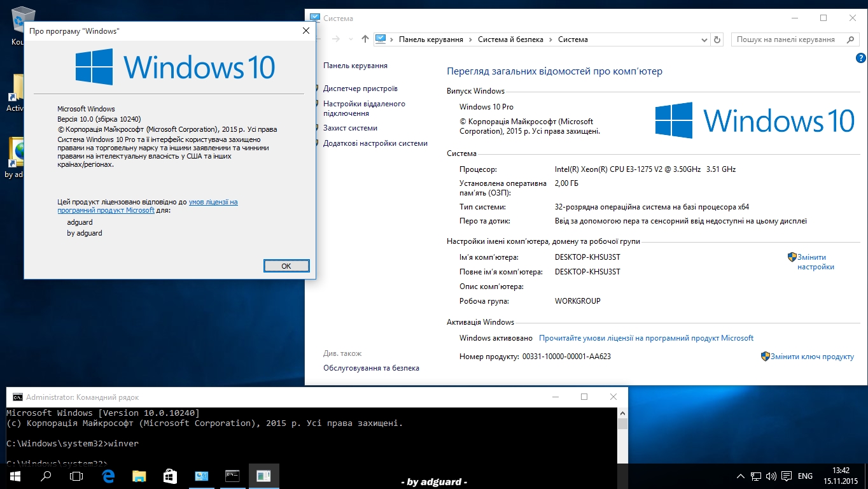The height and width of the screenshot is (489, 868).
Task: Switch to the winver taskbar button
Action: [x=263, y=476]
